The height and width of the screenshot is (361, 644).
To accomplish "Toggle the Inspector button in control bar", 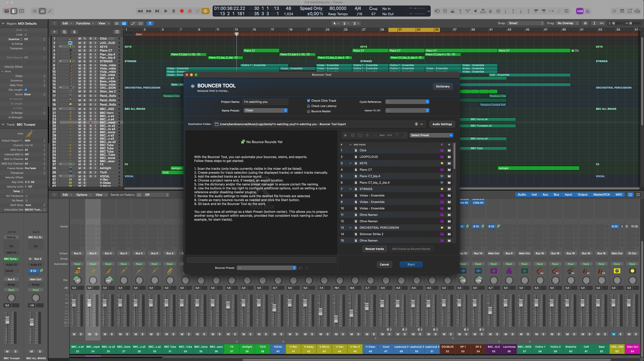I will pyautogui.click(x=14, y=11).
